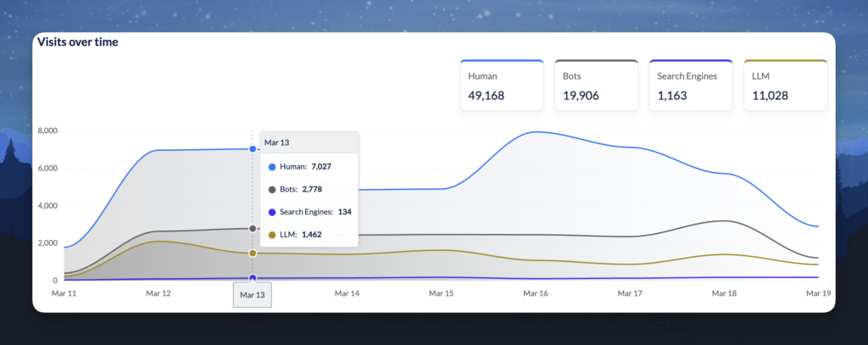
Task: Click the Mar 16 date on the x-axis
Action: [x=536, y=292]
